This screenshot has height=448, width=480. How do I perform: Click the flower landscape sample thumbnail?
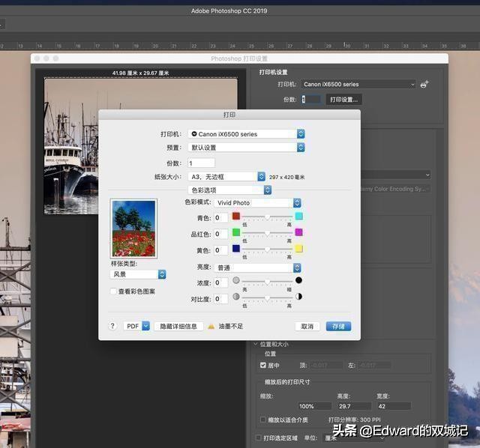133,228
